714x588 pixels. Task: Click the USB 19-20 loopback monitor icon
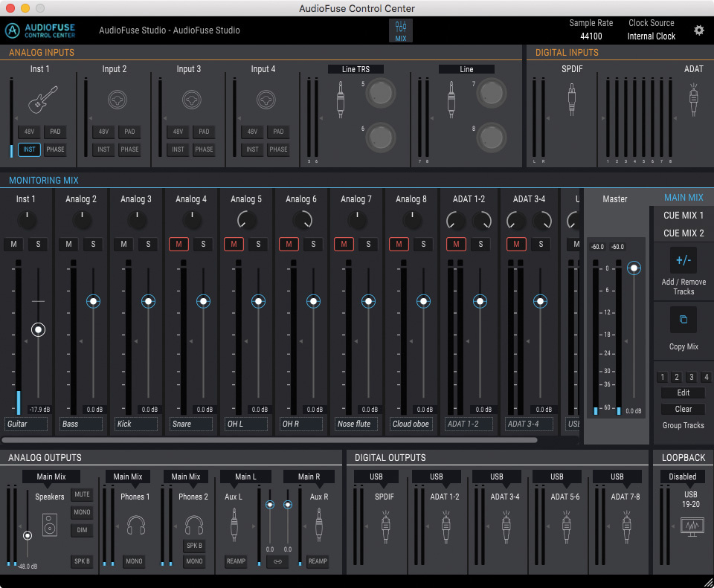pos(691,528)
